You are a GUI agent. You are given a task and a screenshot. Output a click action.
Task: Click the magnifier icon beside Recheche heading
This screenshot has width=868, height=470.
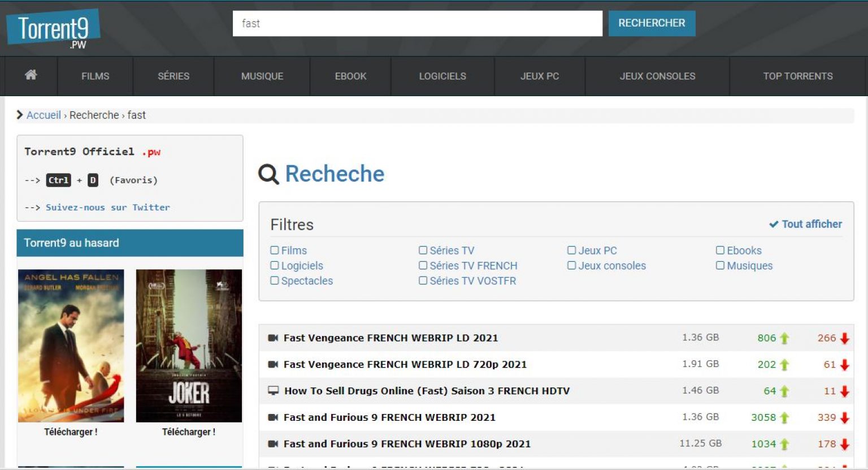tap(268, 174)
